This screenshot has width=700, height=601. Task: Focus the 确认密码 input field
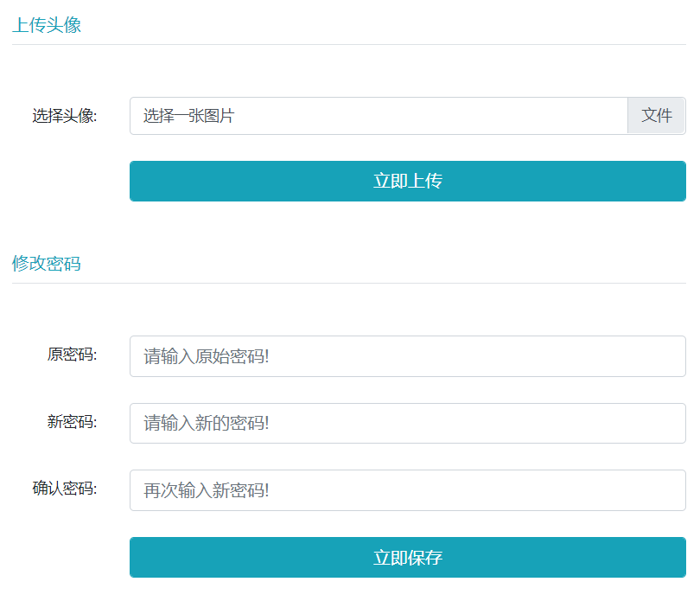[407, 490]
